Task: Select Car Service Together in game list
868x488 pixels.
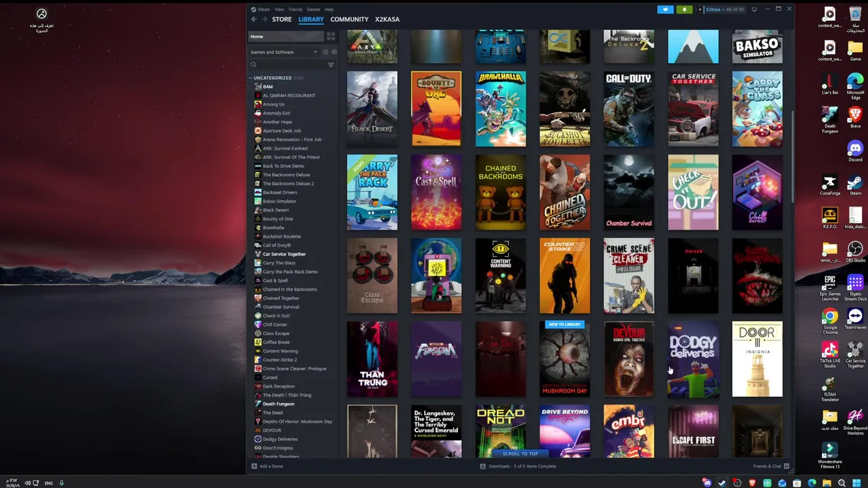Action: point(284,254)
